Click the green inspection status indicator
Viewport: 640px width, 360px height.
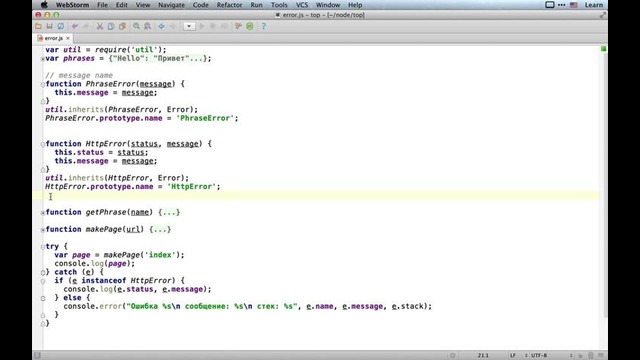point(603,49)
